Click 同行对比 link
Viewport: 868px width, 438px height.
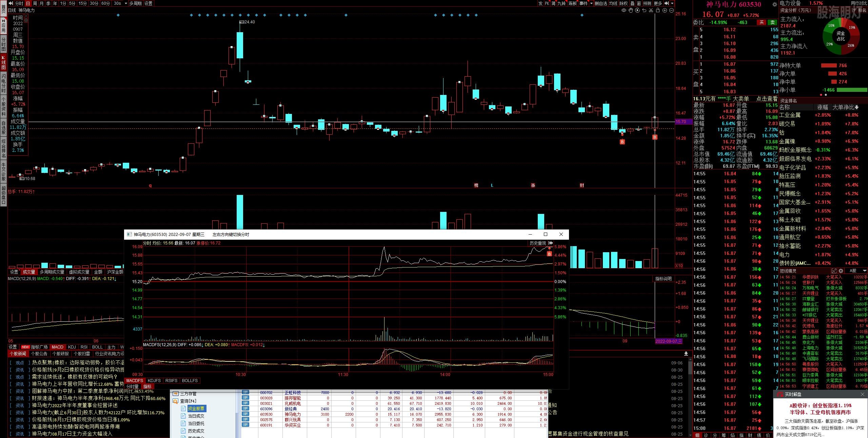859,3
